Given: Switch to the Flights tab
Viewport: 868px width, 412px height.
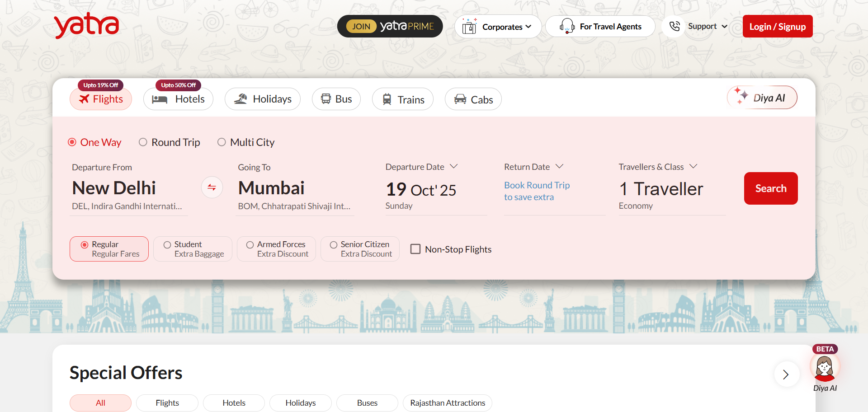Looking at the screenshot, I should coord(101,99).
